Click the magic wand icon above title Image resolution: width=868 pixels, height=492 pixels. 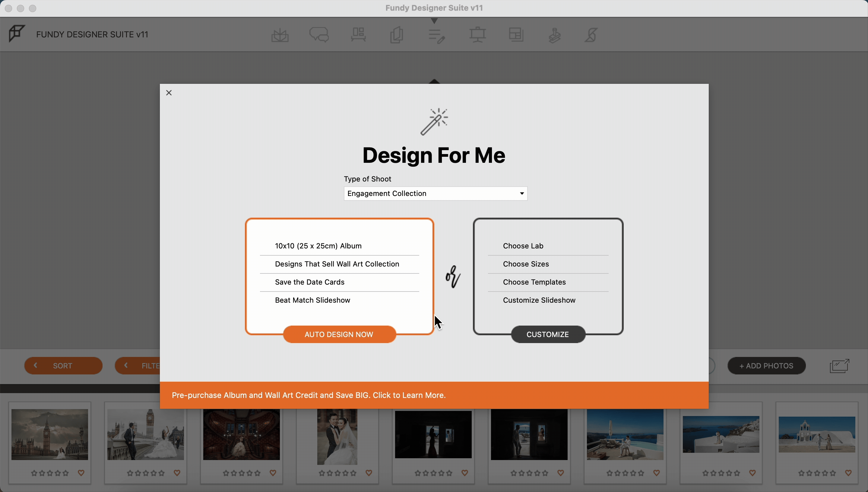pyautogui.click(x=434, y=122)
